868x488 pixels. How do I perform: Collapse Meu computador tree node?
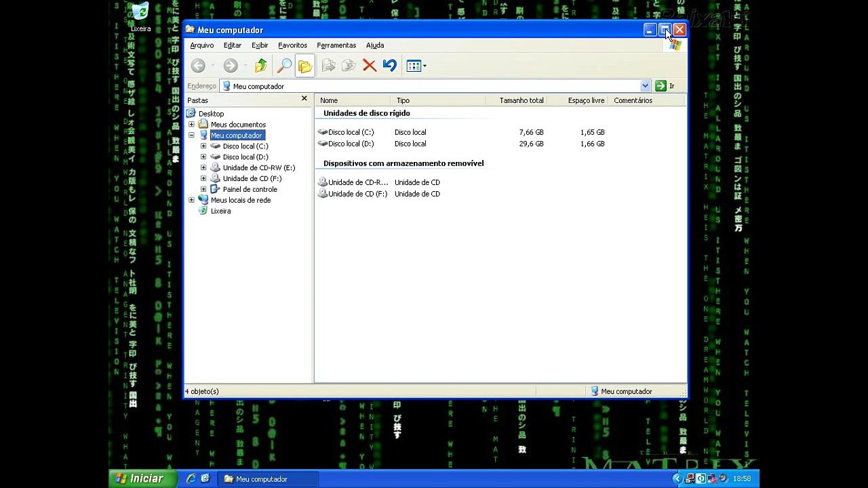click(x=191, y=136)
